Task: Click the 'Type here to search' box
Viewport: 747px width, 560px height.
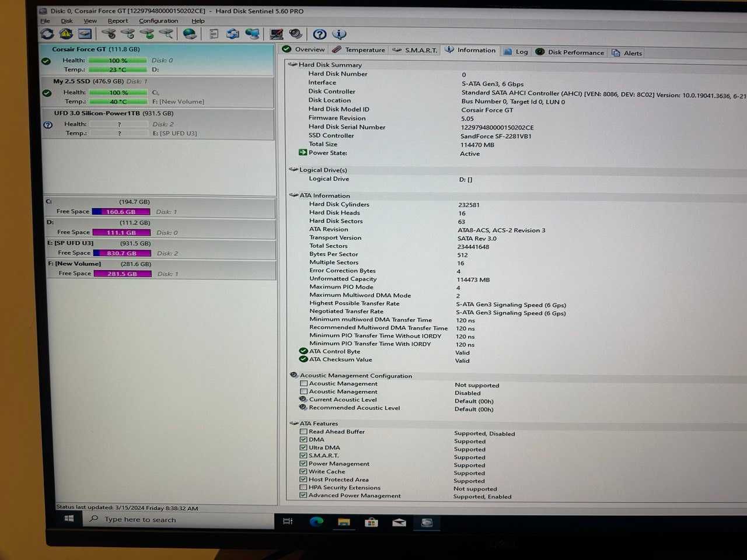Action: click(180, 520)
